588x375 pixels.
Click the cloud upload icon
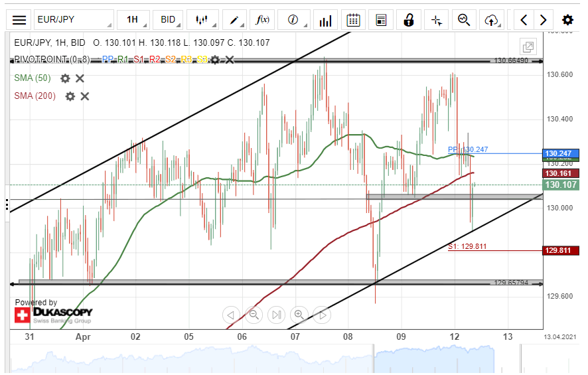tap(491, 20)
